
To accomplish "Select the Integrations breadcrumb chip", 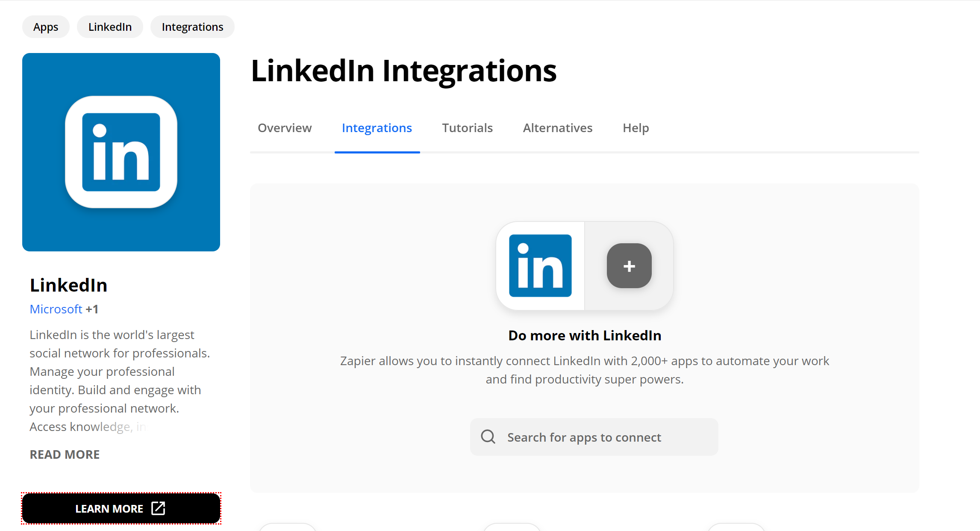I will pyautogui.click(x=192, y=27).
